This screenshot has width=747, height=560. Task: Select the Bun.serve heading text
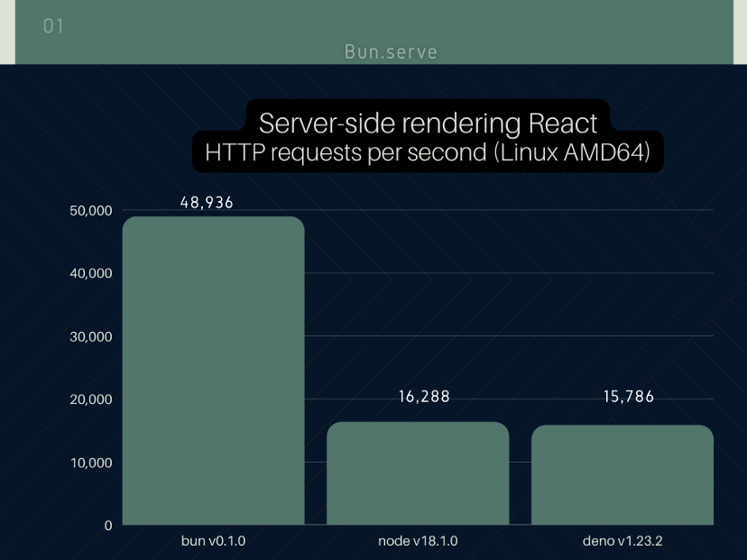point(391,52)
